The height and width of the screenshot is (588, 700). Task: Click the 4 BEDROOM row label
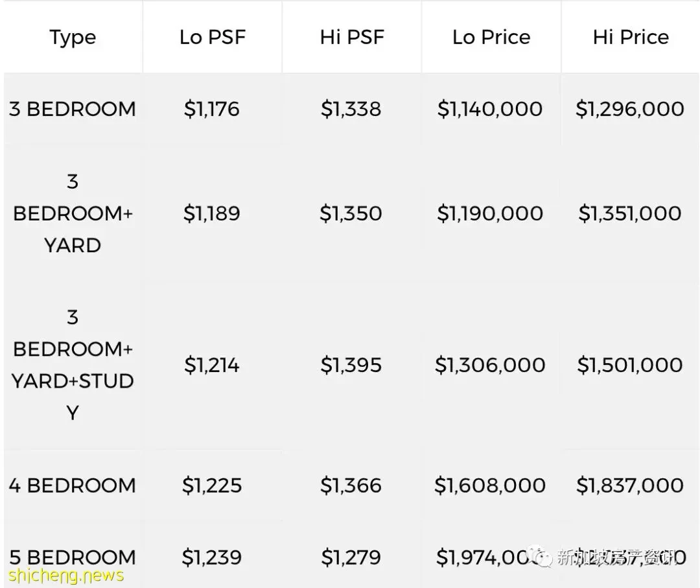(x=73, y=486)
